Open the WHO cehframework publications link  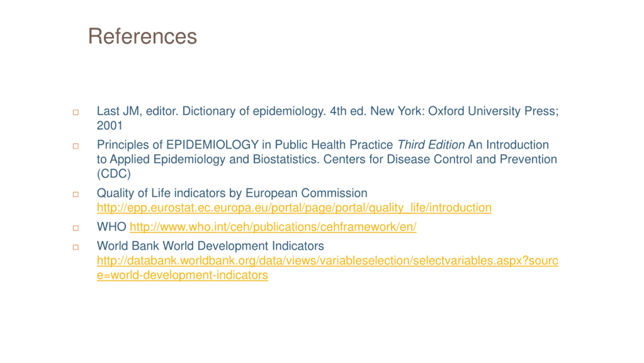[273, 227]
